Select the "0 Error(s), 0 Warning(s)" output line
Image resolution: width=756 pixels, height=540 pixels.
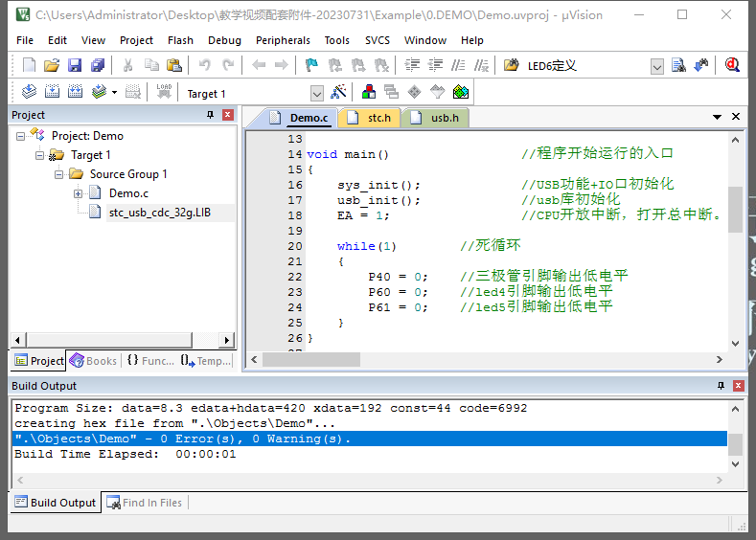[370, 439]
